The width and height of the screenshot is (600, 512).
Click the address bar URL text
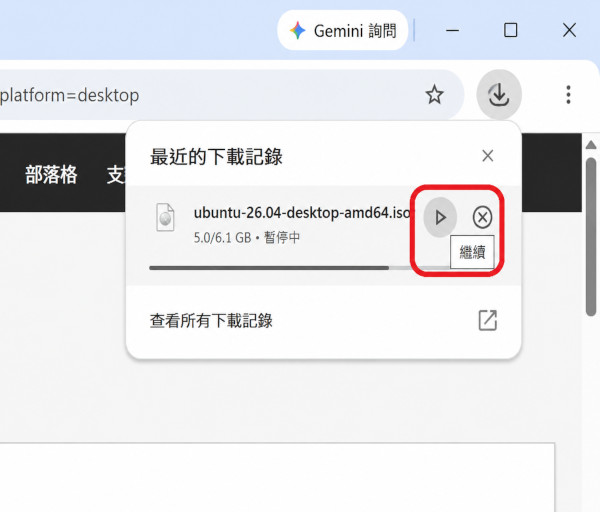[x=69, y=95]
